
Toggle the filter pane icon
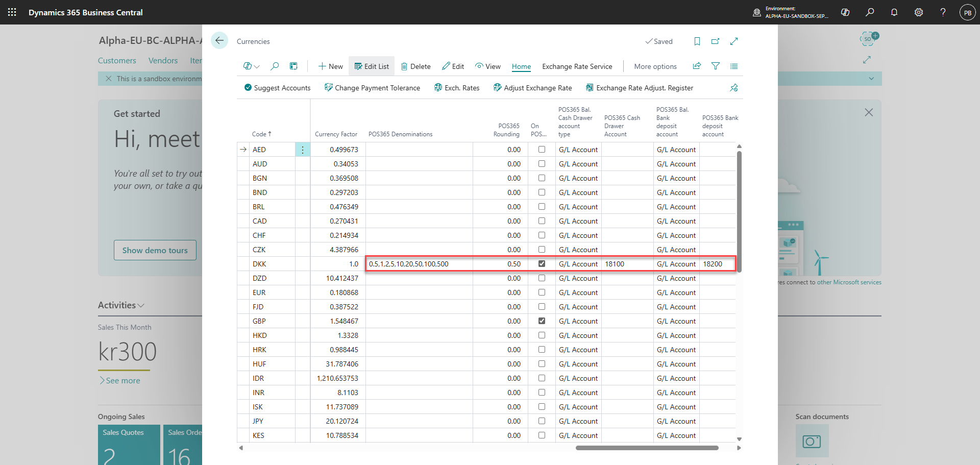tap(716, 66)
